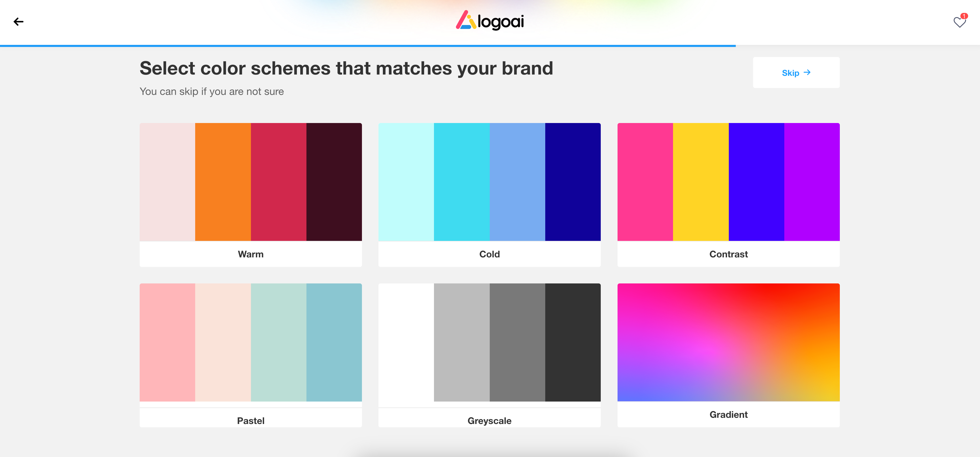Select the Pastel scheme label
980x457 pixels.
(x=250, y=420)
